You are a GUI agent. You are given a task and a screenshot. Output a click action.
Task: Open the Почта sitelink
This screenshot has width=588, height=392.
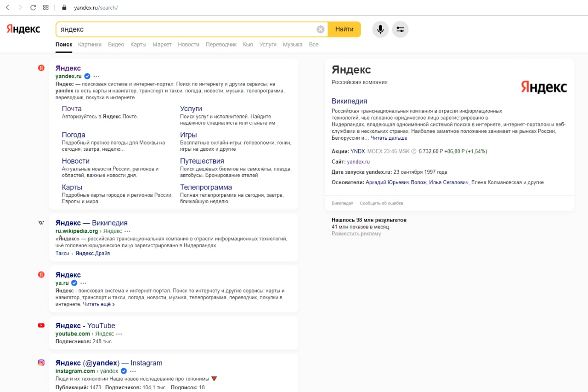pos(72,108)
